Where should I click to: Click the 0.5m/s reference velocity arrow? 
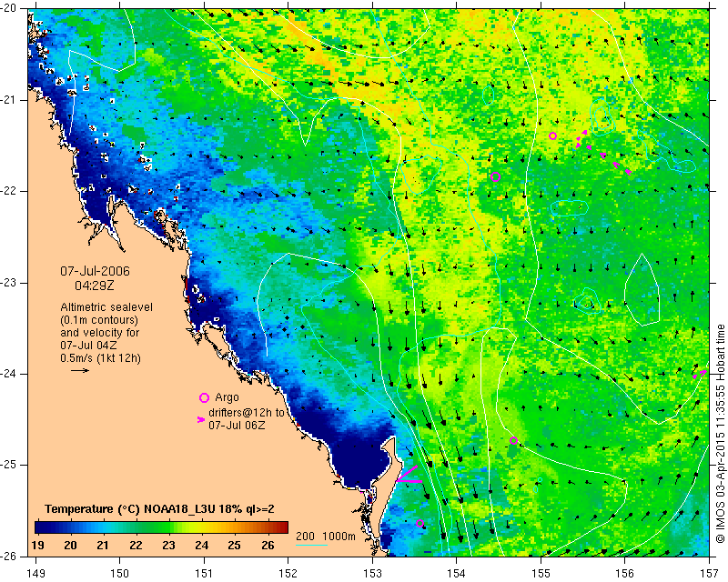[80, 370]
